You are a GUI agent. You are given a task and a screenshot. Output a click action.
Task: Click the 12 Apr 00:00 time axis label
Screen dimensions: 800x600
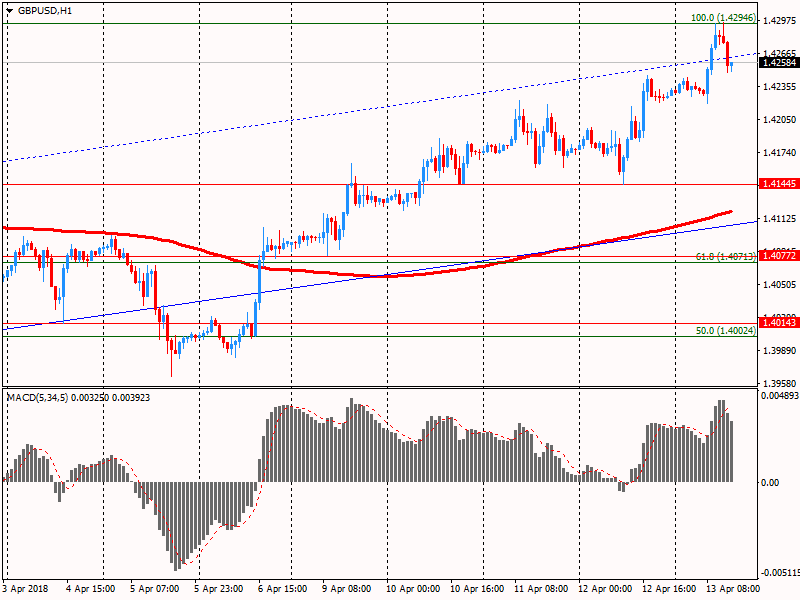(x=605, y=589)
